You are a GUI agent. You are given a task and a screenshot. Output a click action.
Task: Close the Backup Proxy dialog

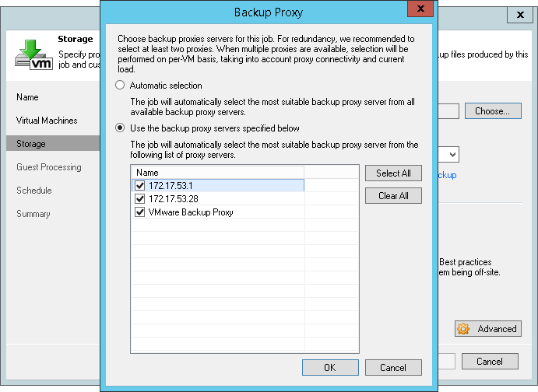tap(420, 12)
